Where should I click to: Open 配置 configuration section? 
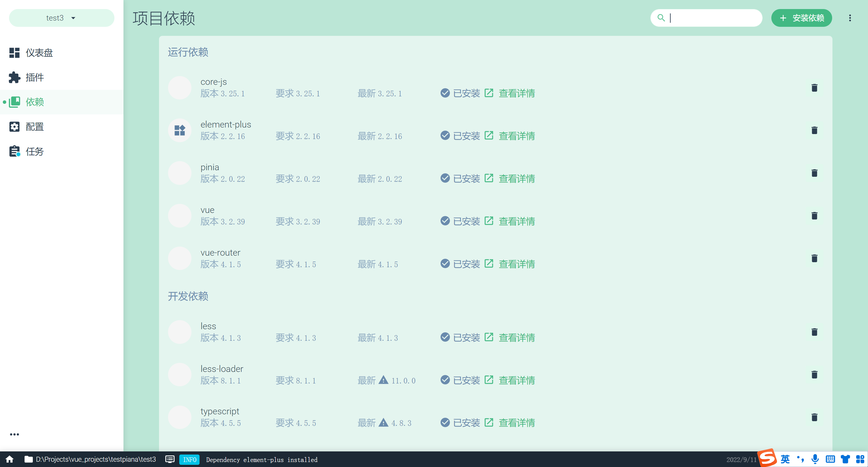click(34, 127)
